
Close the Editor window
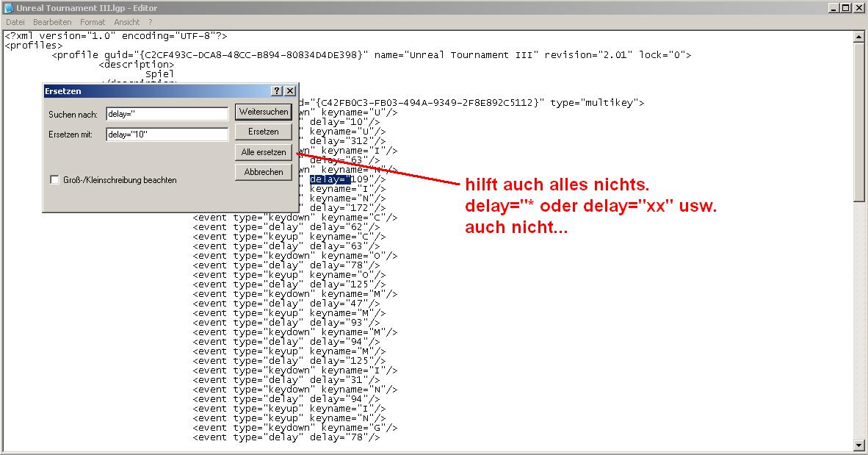[x=858, y=8]
